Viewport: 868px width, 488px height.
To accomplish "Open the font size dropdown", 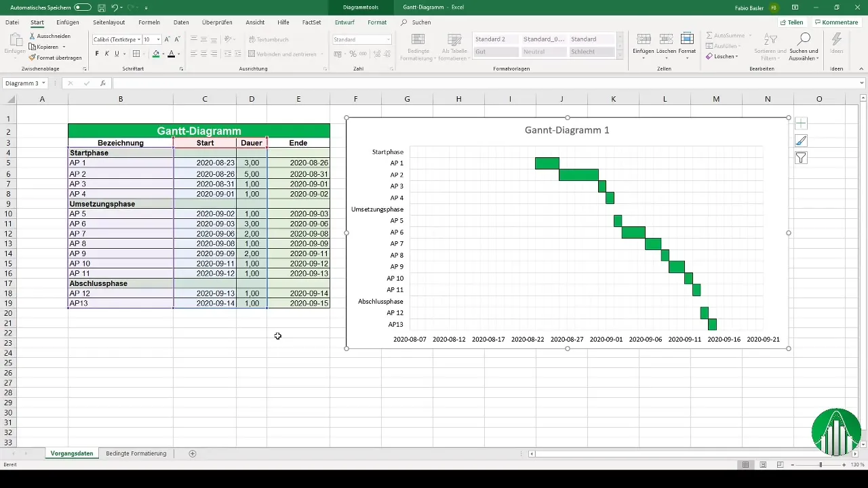I will pos(158,40).
